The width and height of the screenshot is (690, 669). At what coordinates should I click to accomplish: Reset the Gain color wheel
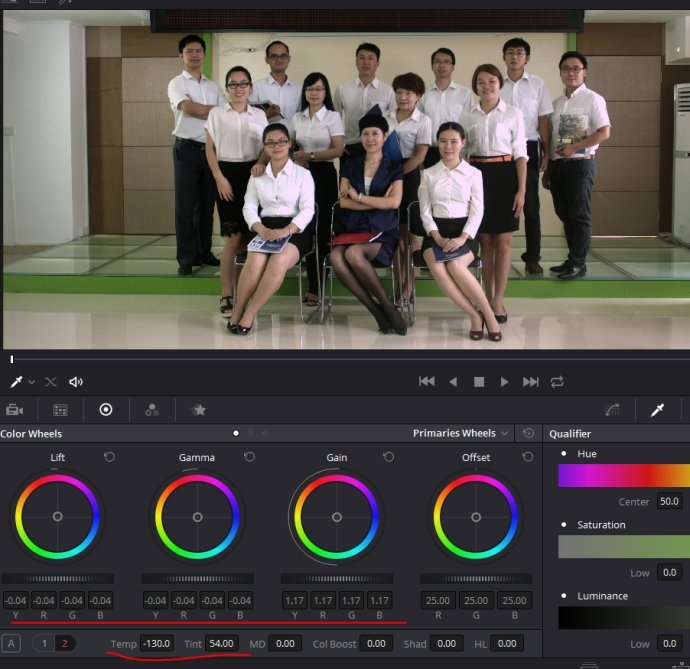point(388,457)
